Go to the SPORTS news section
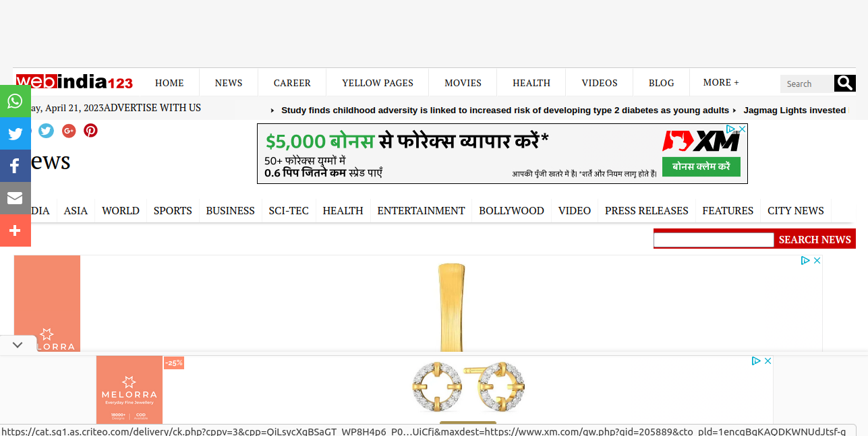This screenshot has width=868, height=436. tap(173, 211)
